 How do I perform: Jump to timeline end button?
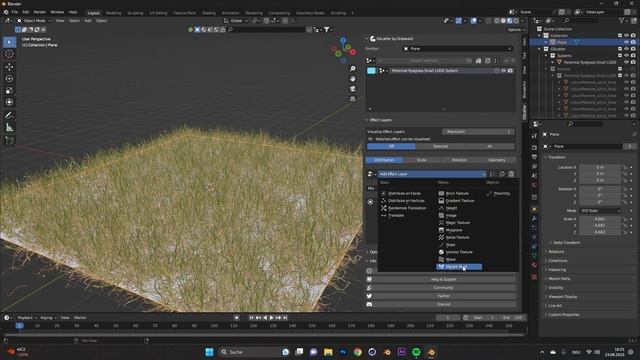285,318
